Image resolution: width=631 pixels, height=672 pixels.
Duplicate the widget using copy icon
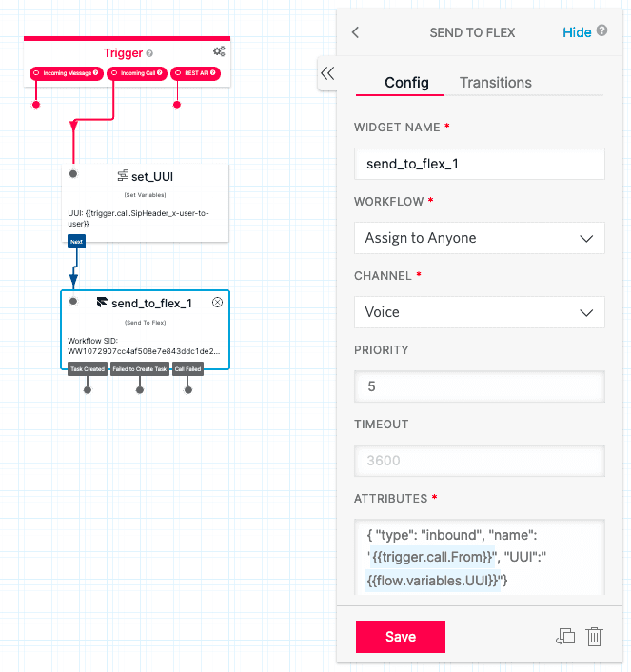pos(564,637)
